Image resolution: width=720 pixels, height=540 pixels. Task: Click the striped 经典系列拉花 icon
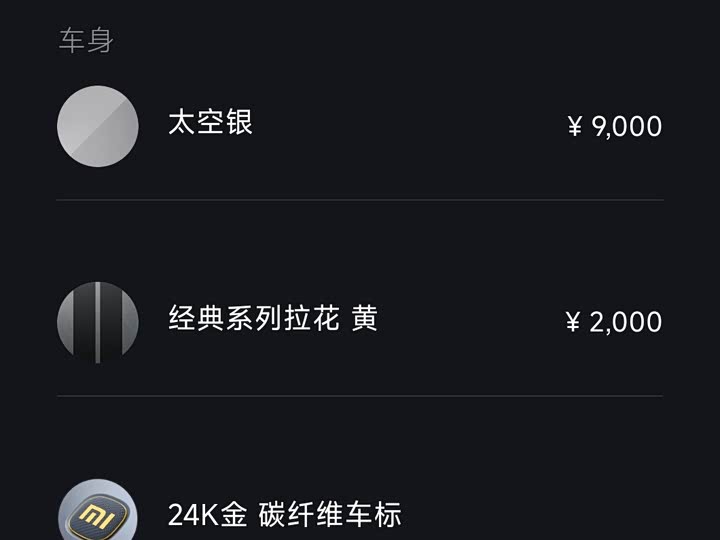[97, 322]
